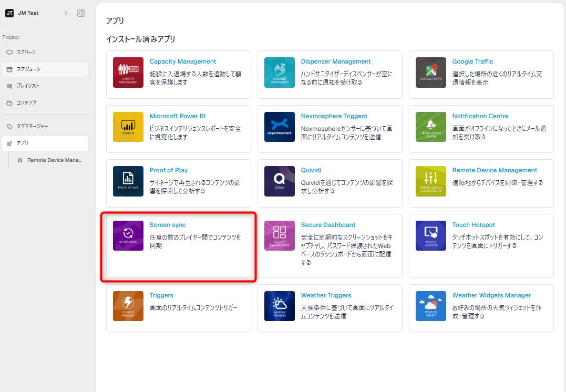
Task: Click the Remote Device Mana... sliders icon
Action: pyautogui.click(x=20, y=160)
